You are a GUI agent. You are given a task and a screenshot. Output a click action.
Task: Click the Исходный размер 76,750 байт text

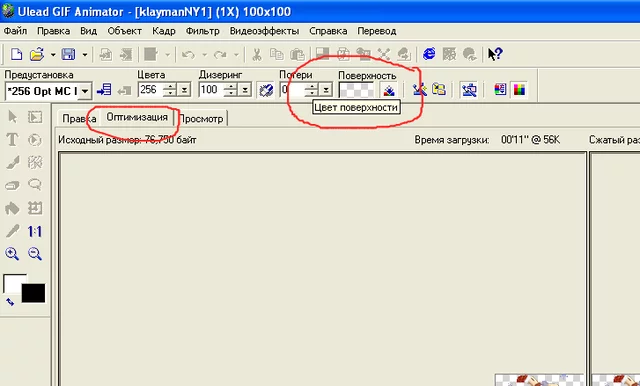coord(127,140)
